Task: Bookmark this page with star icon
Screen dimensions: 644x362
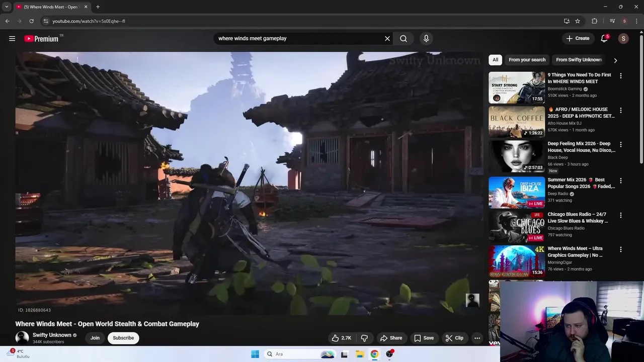Action: (x=578, y=21)
